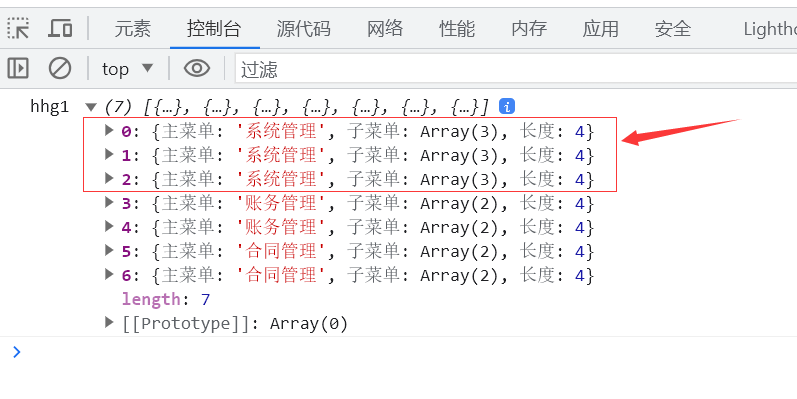Open the top context dropdown
The image size is (797, 399).
[x=127, y=69]
